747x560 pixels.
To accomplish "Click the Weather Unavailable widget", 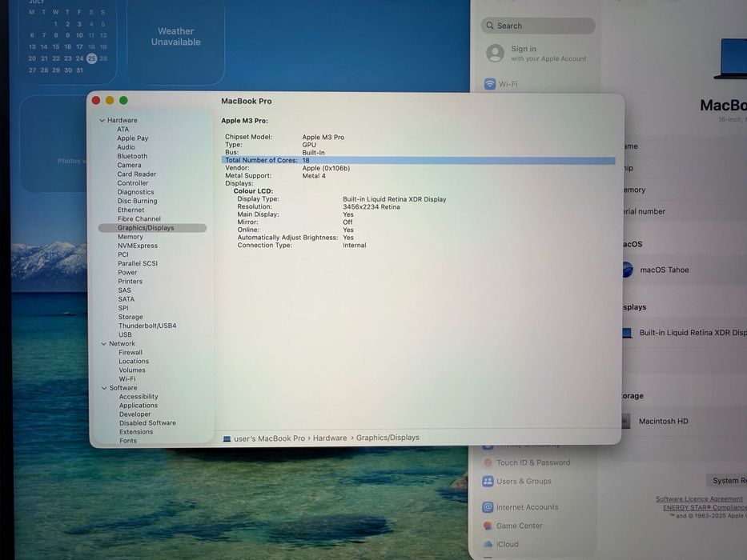I will point(176,41).
